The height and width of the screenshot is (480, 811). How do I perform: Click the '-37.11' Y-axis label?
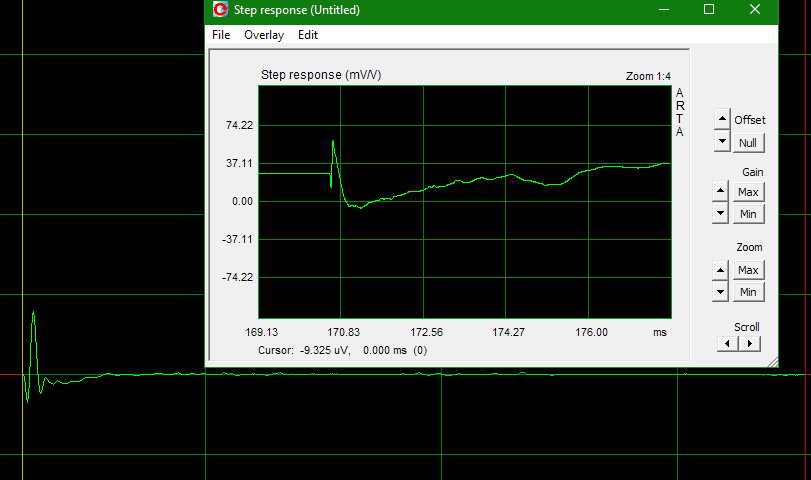tap(237, 239)
